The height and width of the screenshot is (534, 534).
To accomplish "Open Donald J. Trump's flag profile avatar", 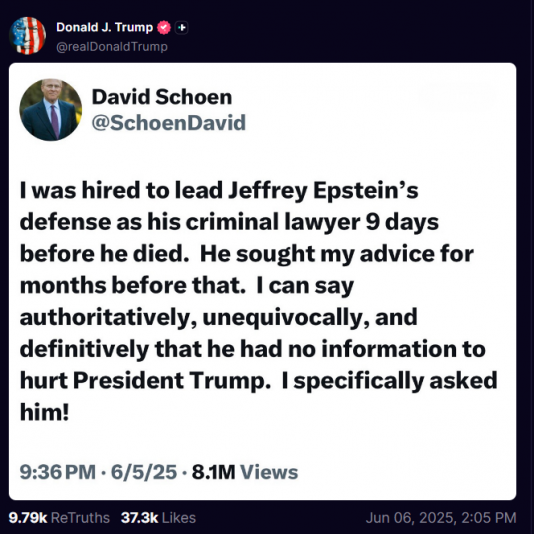I will point(28,36).
